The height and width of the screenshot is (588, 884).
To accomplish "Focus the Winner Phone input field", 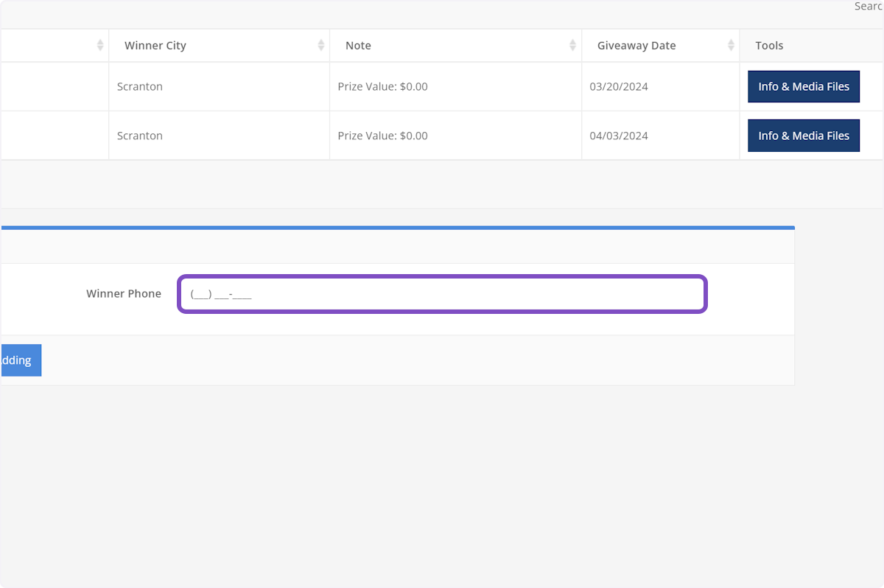I will click(442, 294).
